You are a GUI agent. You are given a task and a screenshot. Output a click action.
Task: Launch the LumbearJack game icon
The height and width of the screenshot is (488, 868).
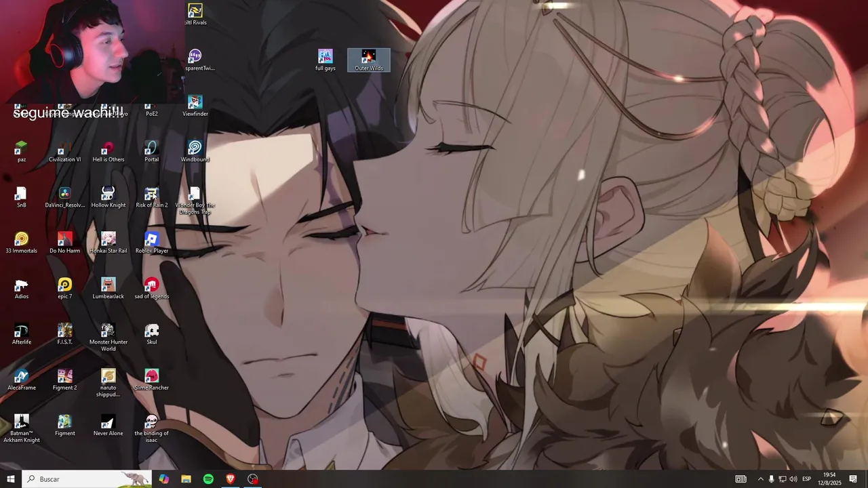pos(108,289)
